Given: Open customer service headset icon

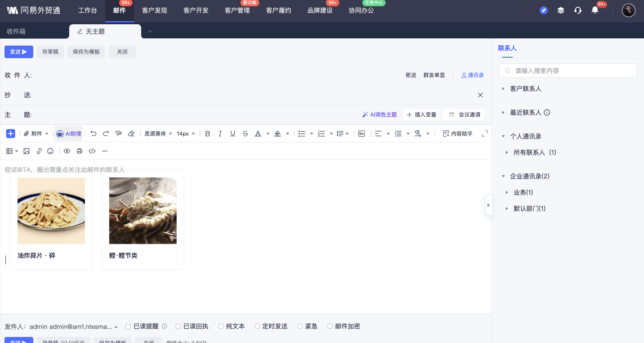Looking at the screenshot, I should pos(577,11).
